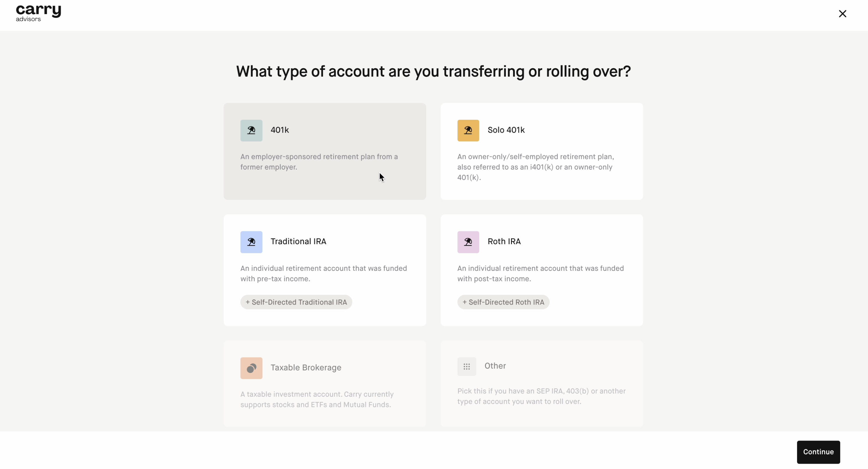The height and width of the screenshot is (469, 868).
Task: Click the orange Taxable Brokerage coins icon
Action: tap(251, 368)
